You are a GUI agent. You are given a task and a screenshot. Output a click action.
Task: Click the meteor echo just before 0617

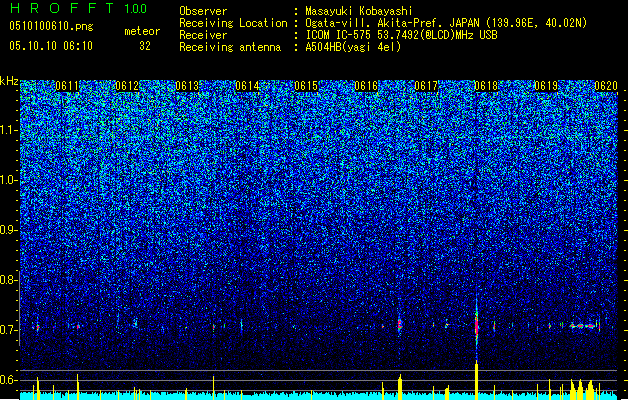pos(400,324)
